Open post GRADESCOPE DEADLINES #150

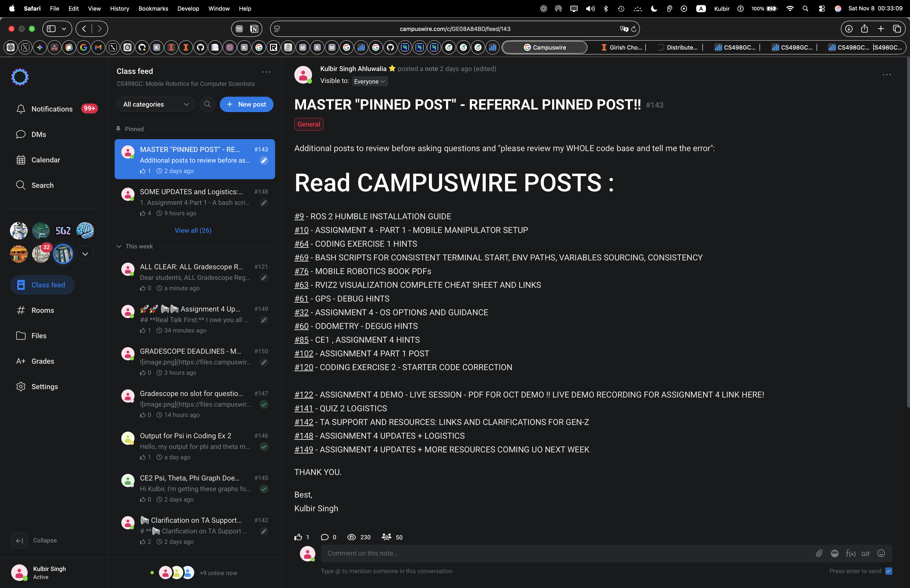pos(195,361)
